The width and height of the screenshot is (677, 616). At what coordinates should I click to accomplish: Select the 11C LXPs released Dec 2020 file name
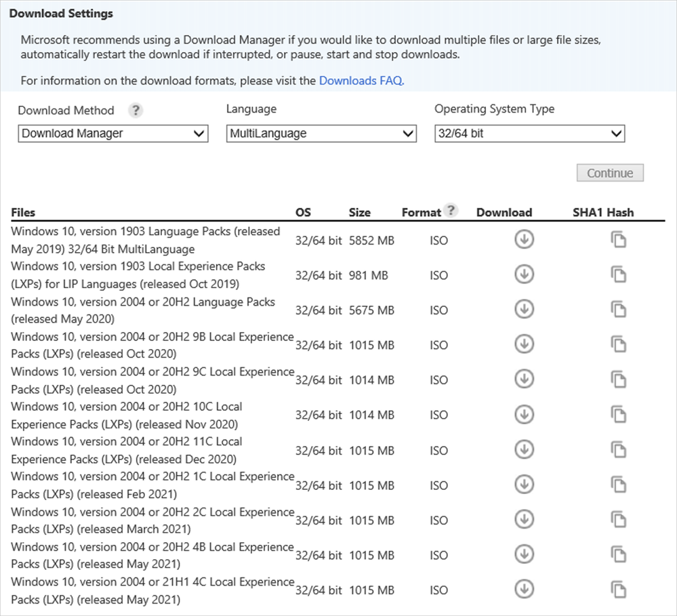[127, 450]
